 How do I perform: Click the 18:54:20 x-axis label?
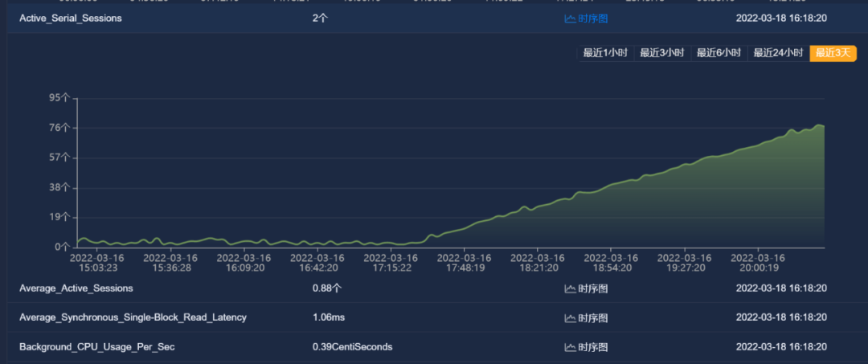point(612,268)
